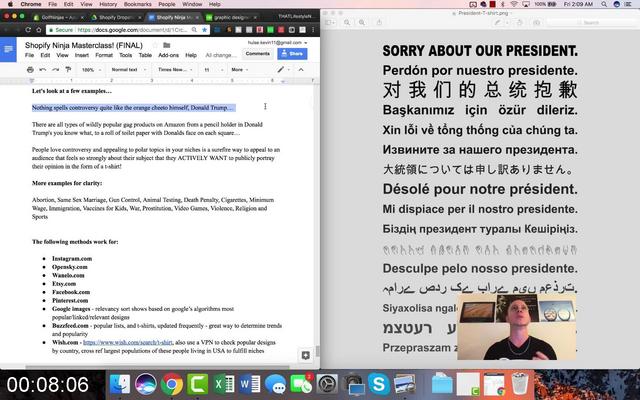Open Preview's sidebar view dropdown
The image size is (640, 400).
330,22
